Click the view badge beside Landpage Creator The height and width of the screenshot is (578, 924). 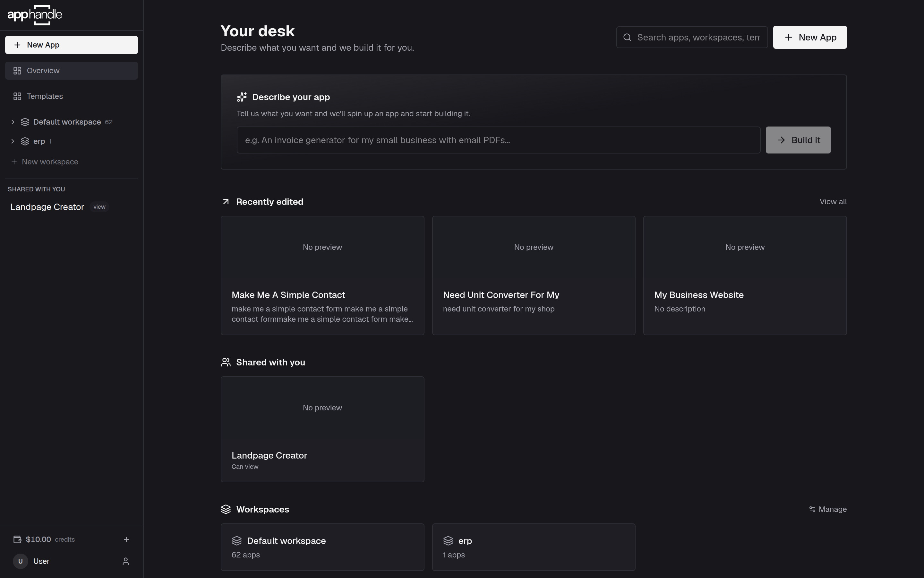pos(99,207)
